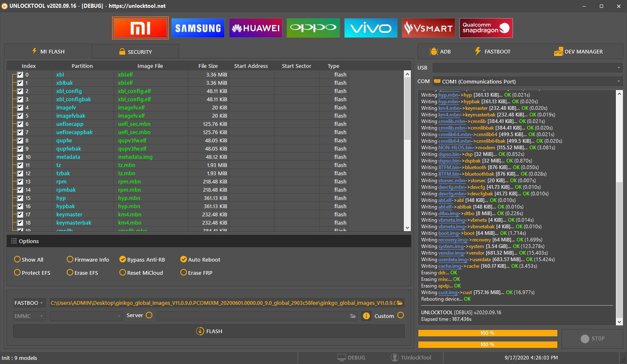Open the SECURITY tab
Image resolution: width=627 pixels, height=364 pixels.
click(135, 51)
